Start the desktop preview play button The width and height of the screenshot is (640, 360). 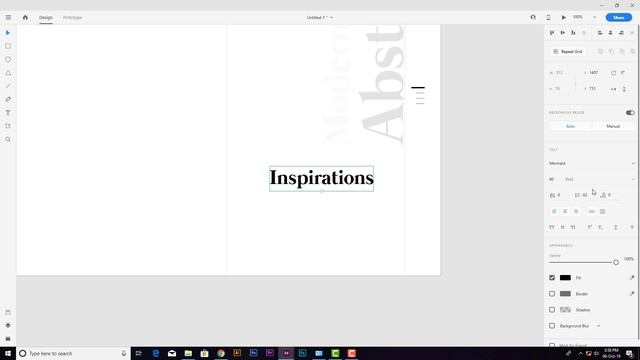pos(564,18)
